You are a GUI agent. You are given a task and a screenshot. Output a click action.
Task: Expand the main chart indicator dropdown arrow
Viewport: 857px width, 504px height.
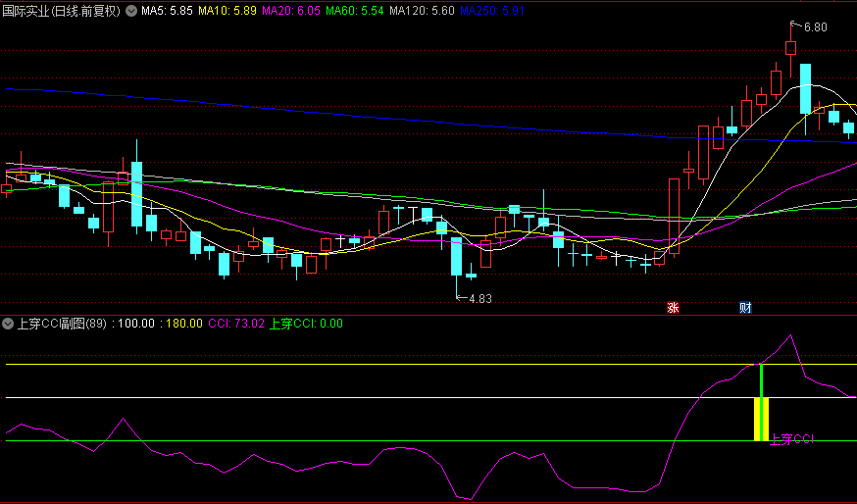coord(131,11)
